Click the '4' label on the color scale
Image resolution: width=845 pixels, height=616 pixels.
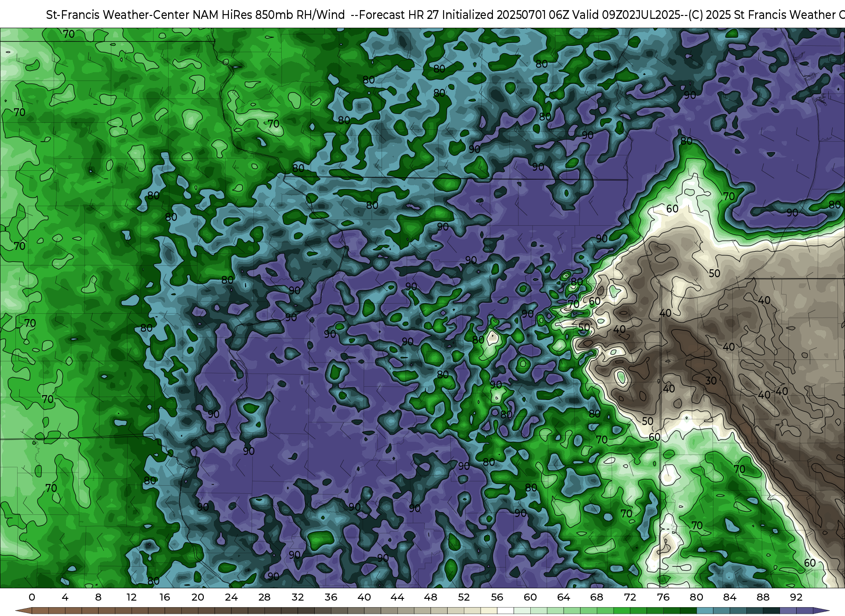pyautogui.click(x=65, y=597)
